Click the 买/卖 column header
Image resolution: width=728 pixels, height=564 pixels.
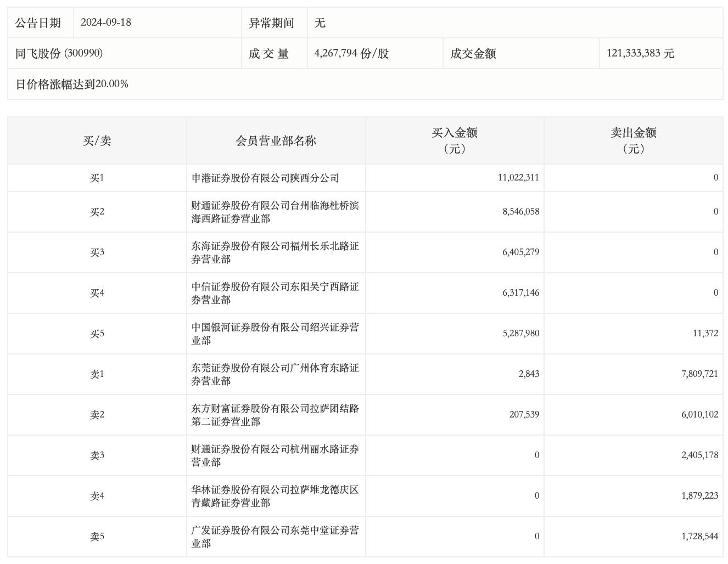point(97,140)
